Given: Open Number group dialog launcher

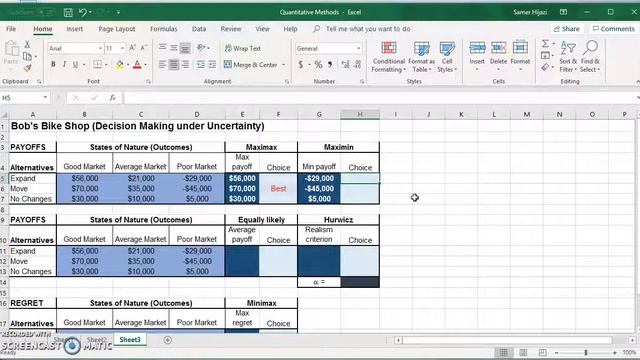Looking at the screenshot, I should (362, 82).
